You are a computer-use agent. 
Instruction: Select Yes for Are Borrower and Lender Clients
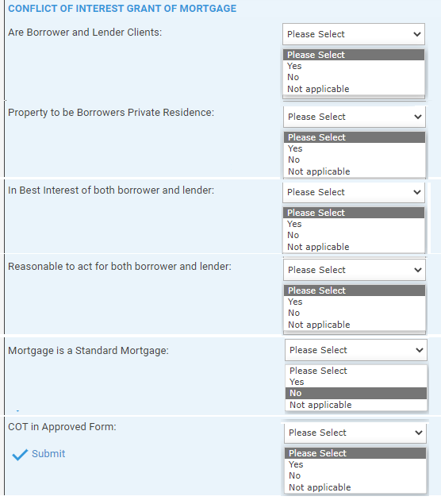pyautogui.click(x=354, y=66)
